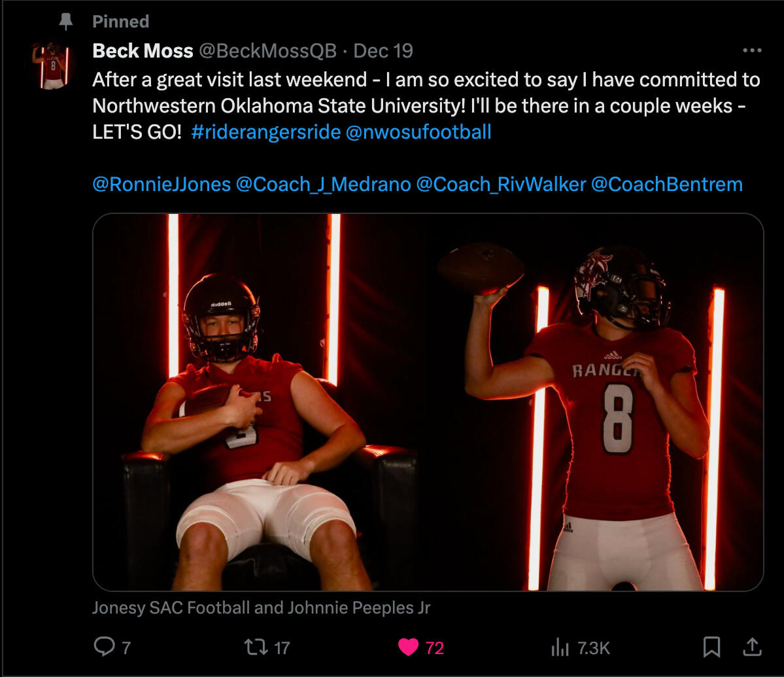
Task: Share the post via upload icon
Action: click(x=753, y=647)
